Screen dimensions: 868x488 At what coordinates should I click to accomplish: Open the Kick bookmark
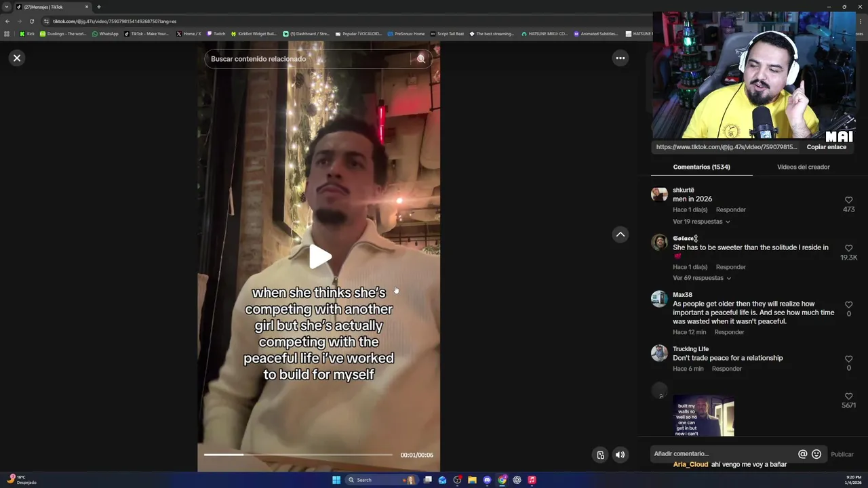pyautogui.click(x=27, y=33)
